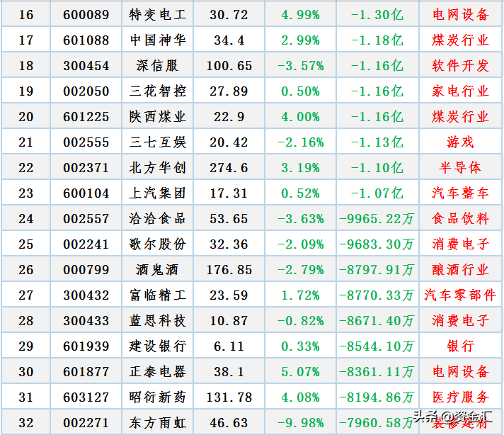Image resolution: width=504 pixels, height=435 pixels.
Task: Select change value -0.82%
Action: click(x=300, y=321)
